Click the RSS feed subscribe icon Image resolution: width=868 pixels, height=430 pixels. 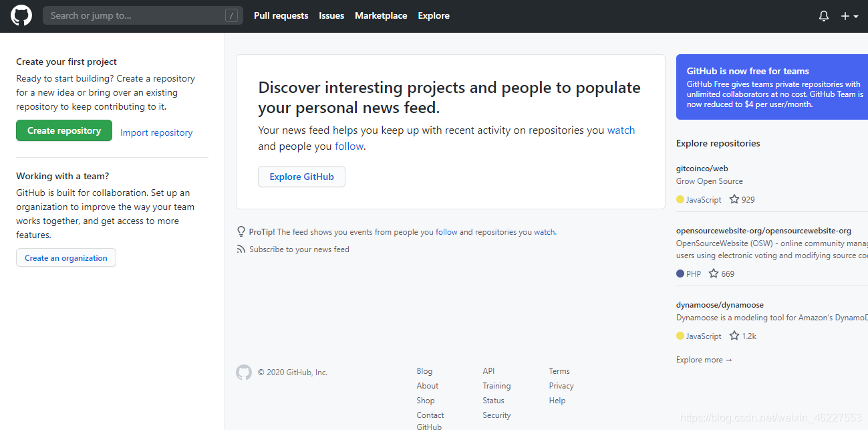click(241, 249)
